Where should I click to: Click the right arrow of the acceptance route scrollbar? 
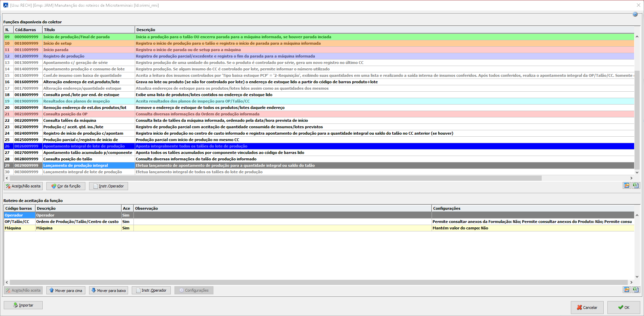(x=631, y=282)
